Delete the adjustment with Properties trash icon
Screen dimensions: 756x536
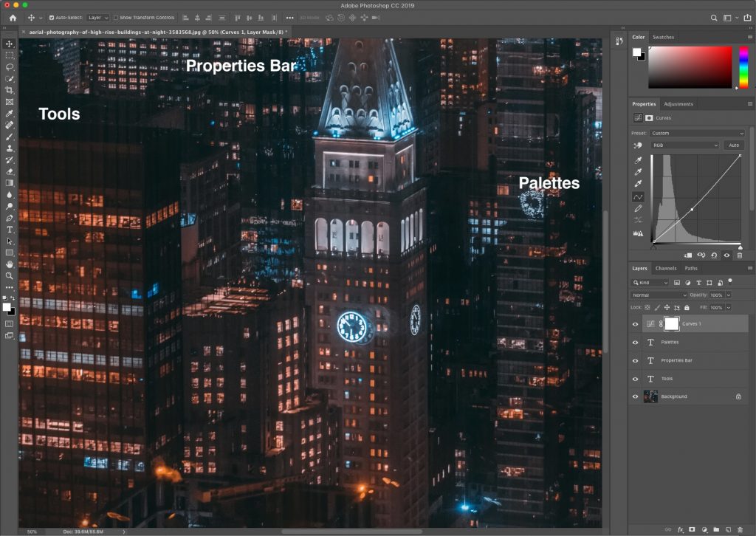(x=740, y=255)
